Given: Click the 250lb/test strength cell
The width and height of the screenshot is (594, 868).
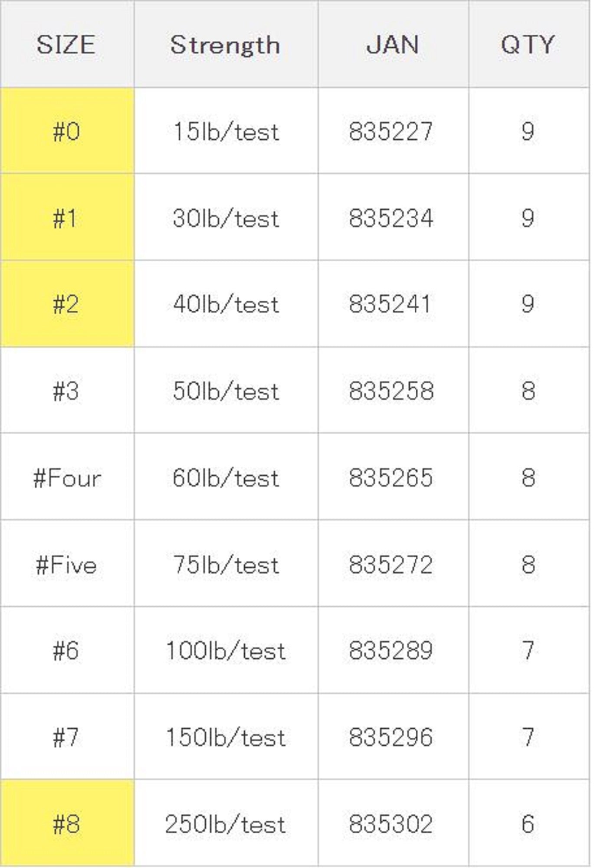Looking at the screenshot, I should pyautogui.click(x=226, y=823).
